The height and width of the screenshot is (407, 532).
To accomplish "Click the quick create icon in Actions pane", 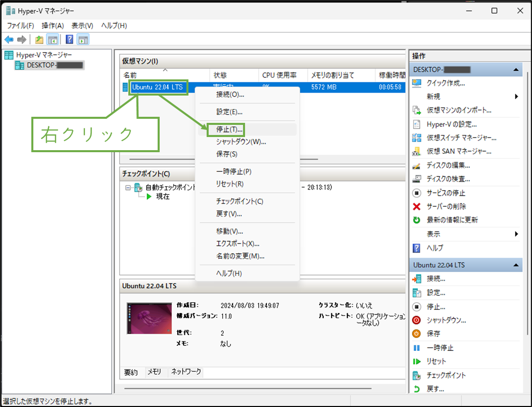I will (417, 83).
